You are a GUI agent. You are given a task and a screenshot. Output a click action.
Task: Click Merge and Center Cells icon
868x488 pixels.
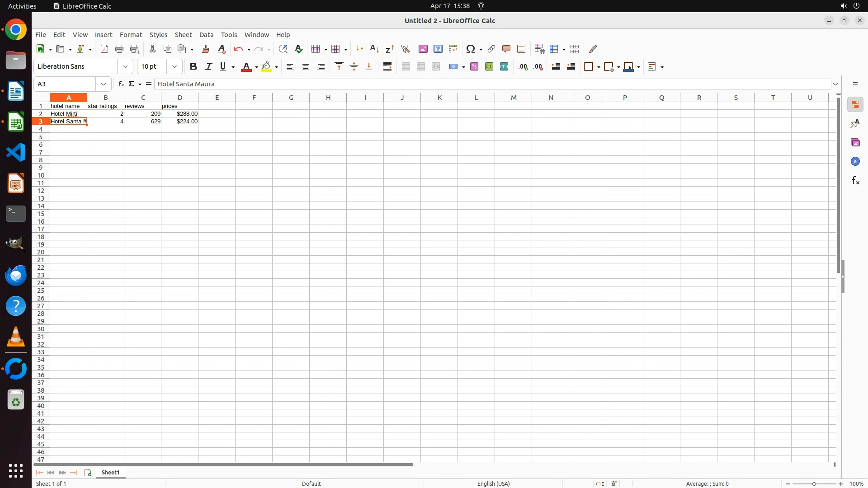(x=406, y=67)
